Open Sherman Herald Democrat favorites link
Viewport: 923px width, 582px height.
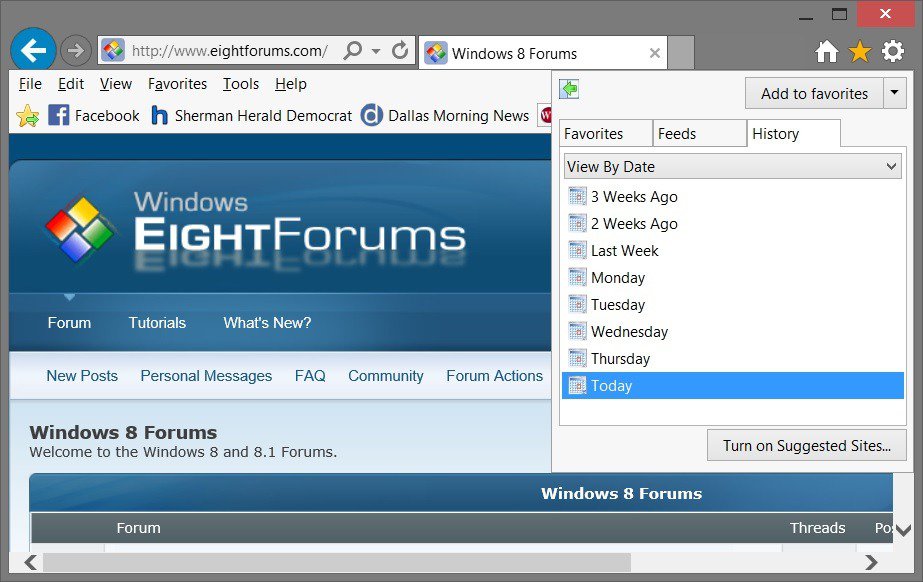[251, 115]
